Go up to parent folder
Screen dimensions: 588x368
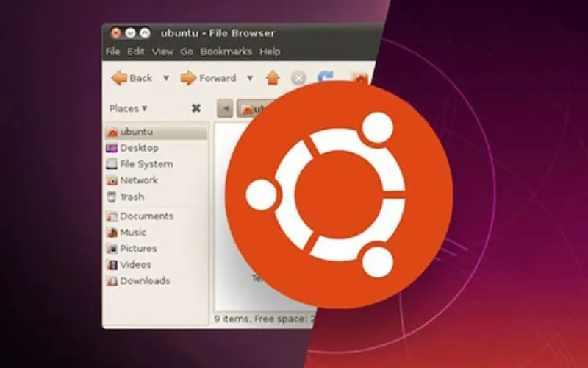click(273, 78)
